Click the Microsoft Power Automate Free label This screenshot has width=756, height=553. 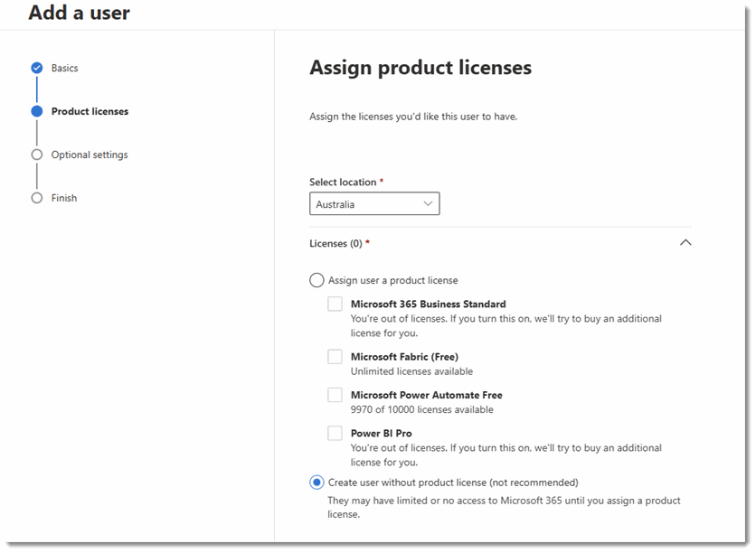[426, 395]
